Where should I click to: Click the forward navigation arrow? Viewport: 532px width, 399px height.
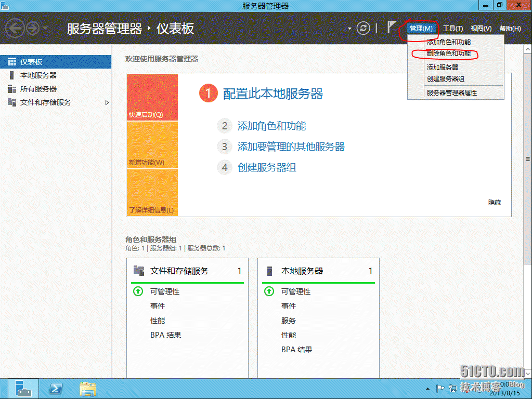(33, 28)
